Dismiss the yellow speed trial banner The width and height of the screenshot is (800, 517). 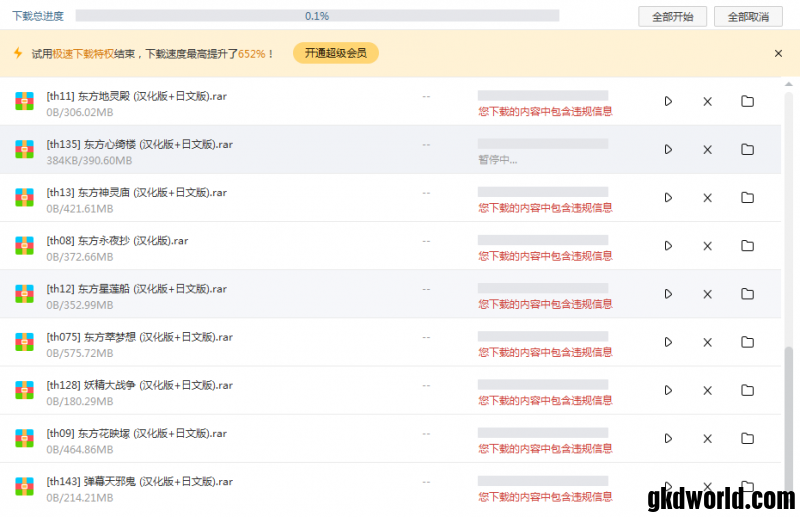click(x=778, y=53)
